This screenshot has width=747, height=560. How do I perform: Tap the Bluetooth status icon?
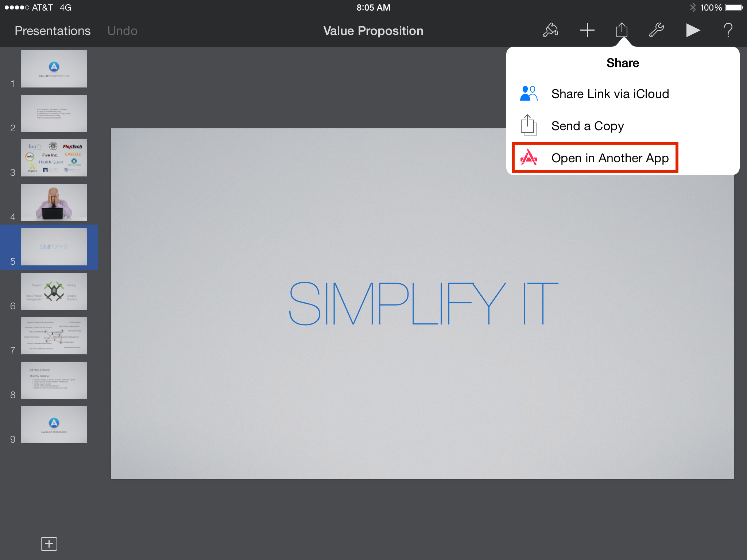coord(693,7)
